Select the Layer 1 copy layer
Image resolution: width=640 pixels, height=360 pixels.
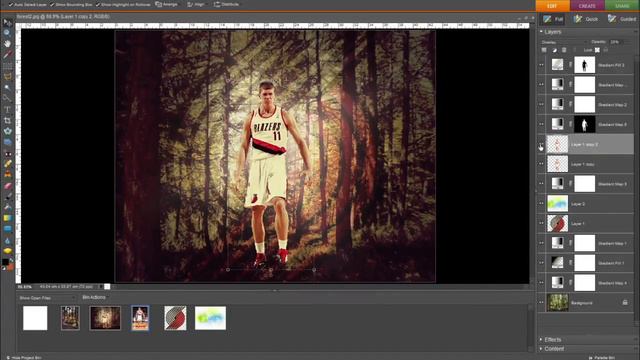click(x=590, y=164)
